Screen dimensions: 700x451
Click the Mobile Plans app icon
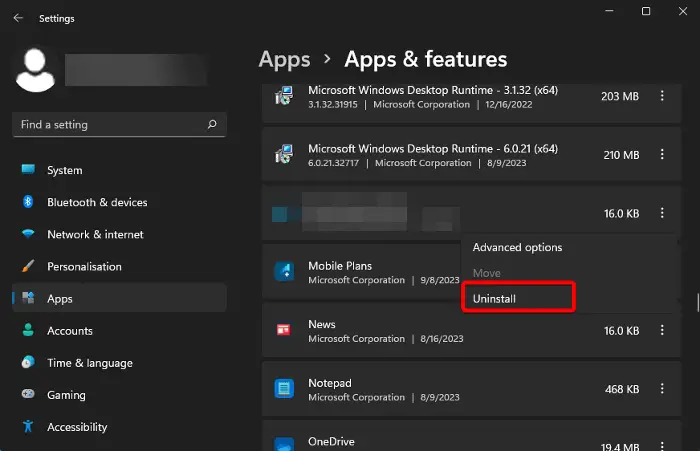point(284,271)
